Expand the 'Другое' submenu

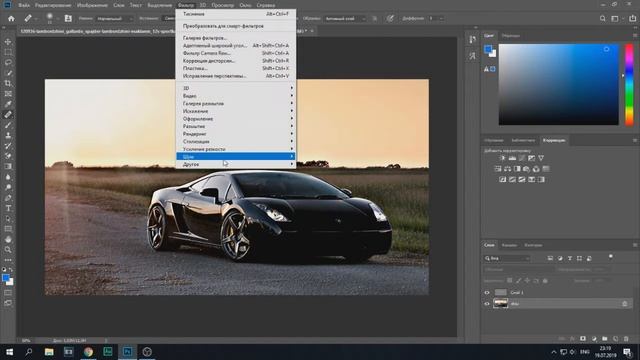236,164
